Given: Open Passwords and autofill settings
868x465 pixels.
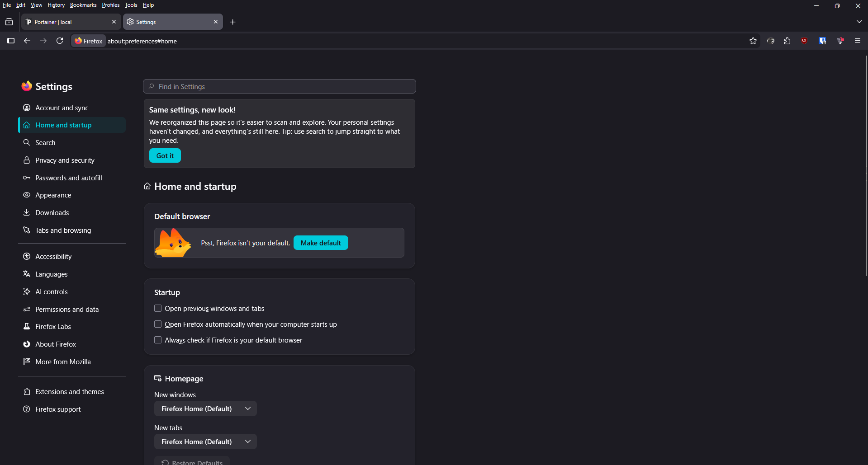Looking at the screenshot, I should pos(72,178).
